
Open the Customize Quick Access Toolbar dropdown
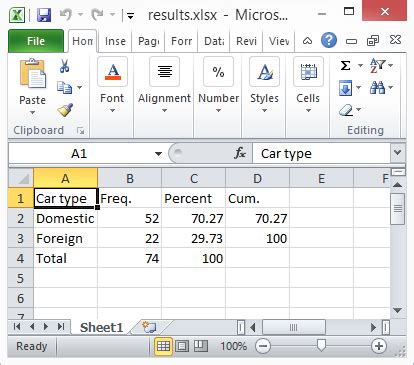click(130, 15)
